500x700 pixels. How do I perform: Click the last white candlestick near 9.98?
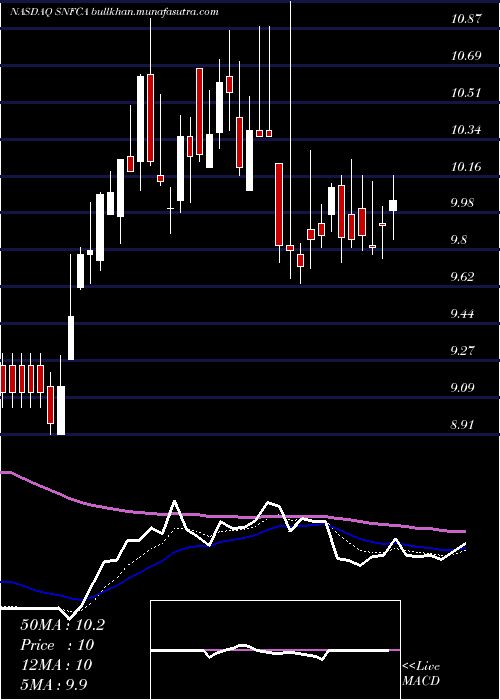click(x=393, y=205)
